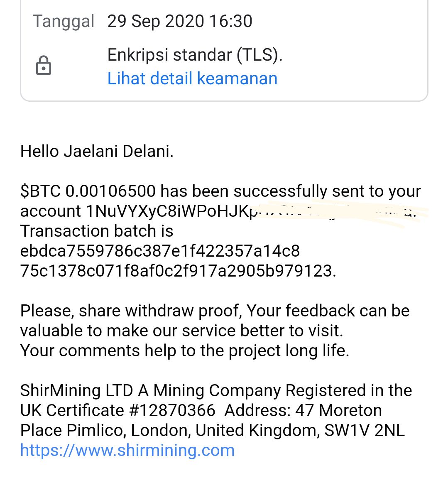The width and height of the screenshot is (448, 495).
Task: Visit the shirmining.com website link
Action: coord(127,450)
